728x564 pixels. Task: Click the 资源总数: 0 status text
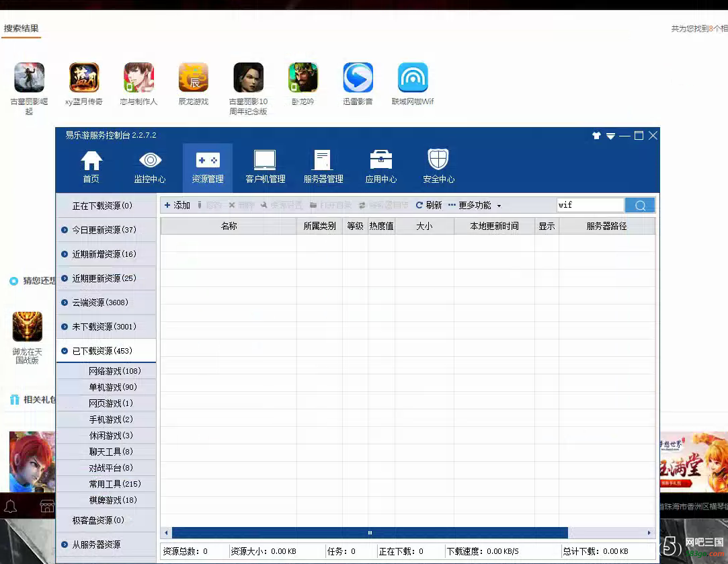coord(186,551)
